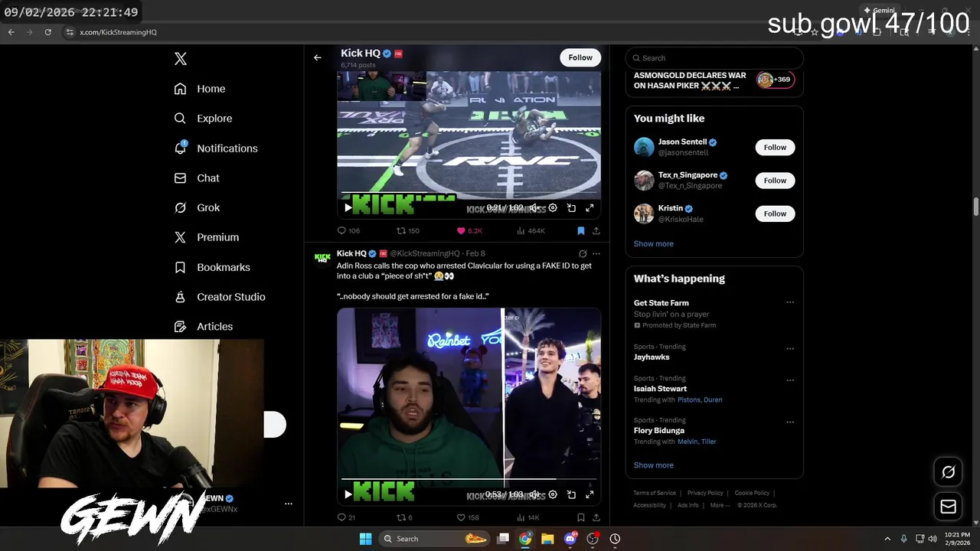The height and width of the screenshot is (551, 980).
Task: Mute the Adin Ross video at 0:53
Action: click(x=534, y=494)
